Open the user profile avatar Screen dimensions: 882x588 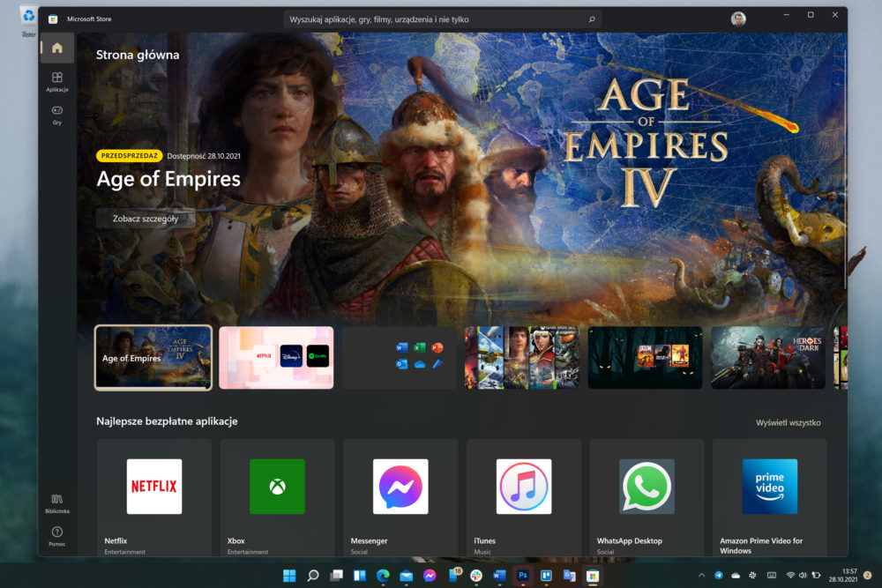coord(738,19)
